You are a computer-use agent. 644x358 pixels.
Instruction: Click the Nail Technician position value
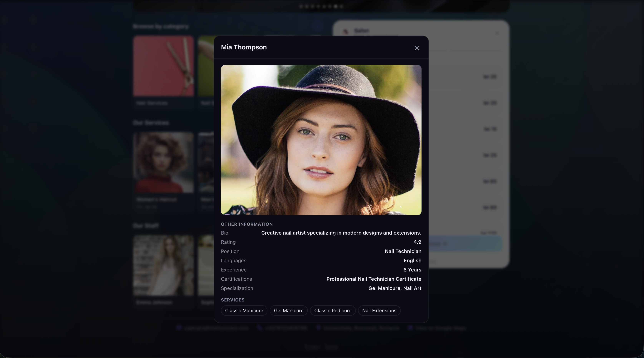click(x=403, y=251)
